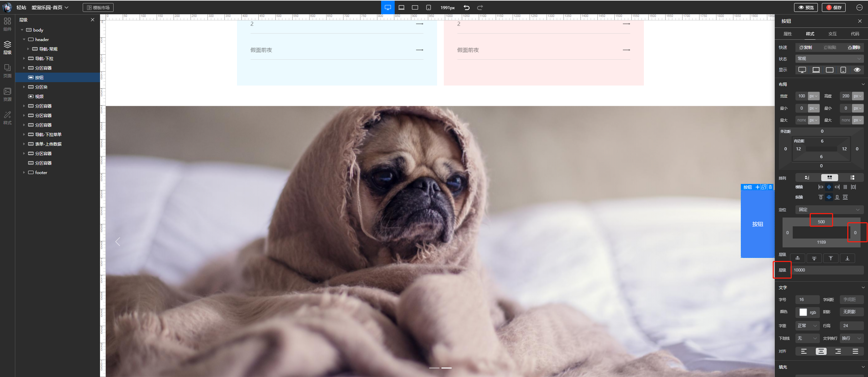Open the 爱宠乐园-首页 page dropdown
The width and height of the screenshot is (868, 377).
[x=50, y=7]
